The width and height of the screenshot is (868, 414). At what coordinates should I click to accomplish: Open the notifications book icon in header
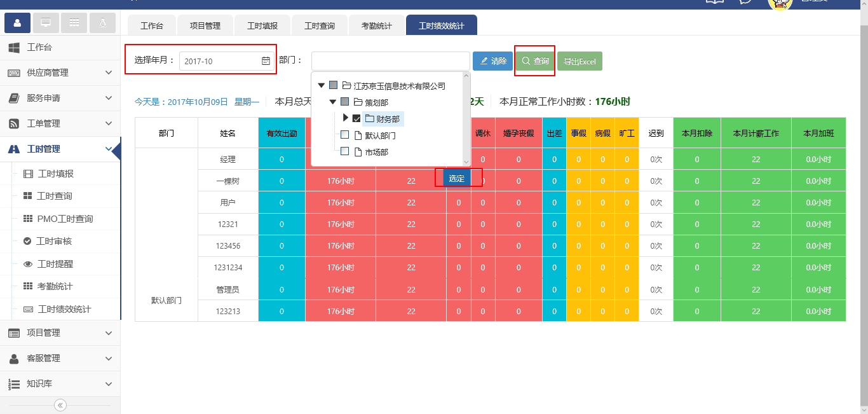(714, 3)
